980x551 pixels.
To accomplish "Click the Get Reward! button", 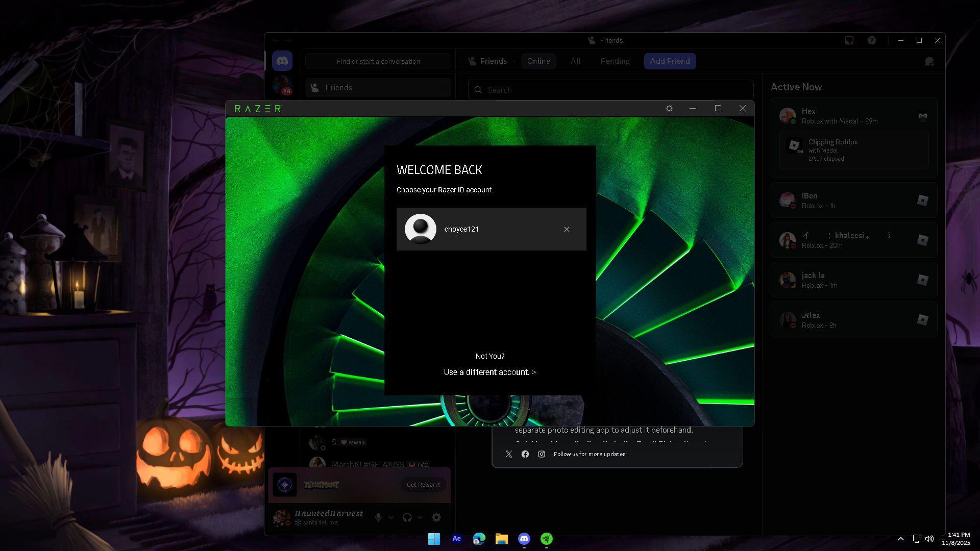I will [423, 485].
